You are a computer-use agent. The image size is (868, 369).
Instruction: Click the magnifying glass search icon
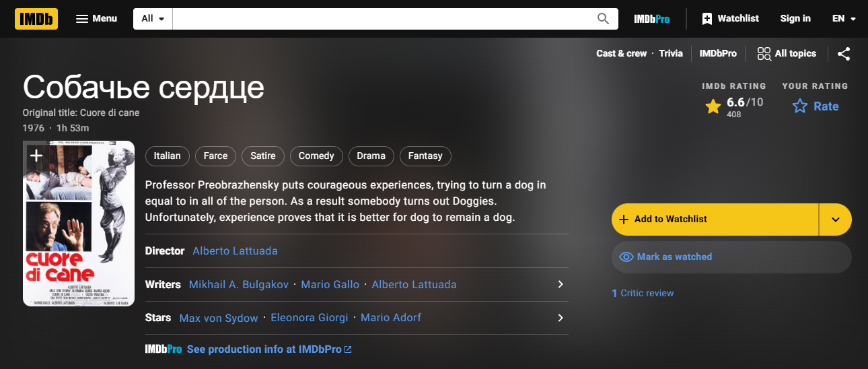tap(604, 19)
